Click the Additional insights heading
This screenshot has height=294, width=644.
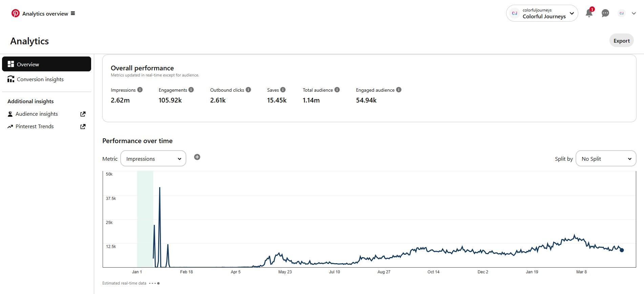click(x=30, y=101)
